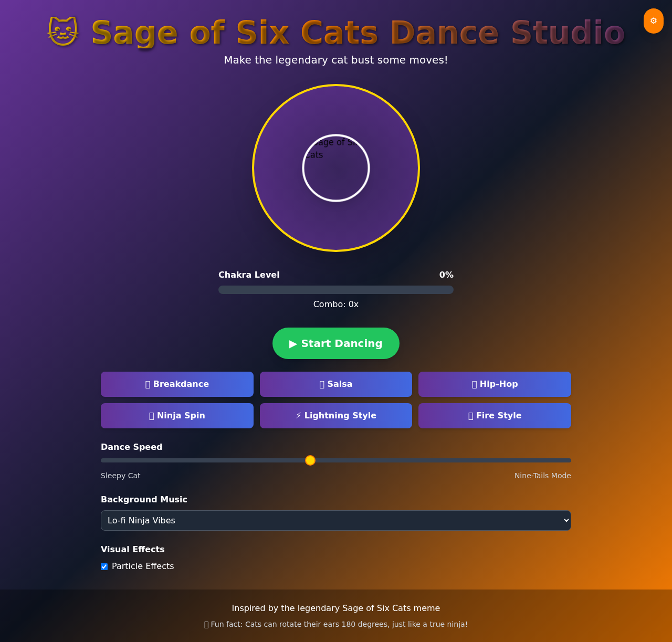Adjust the Dance Speed slider
Screen dimensions: 672x642
(310, 460)
